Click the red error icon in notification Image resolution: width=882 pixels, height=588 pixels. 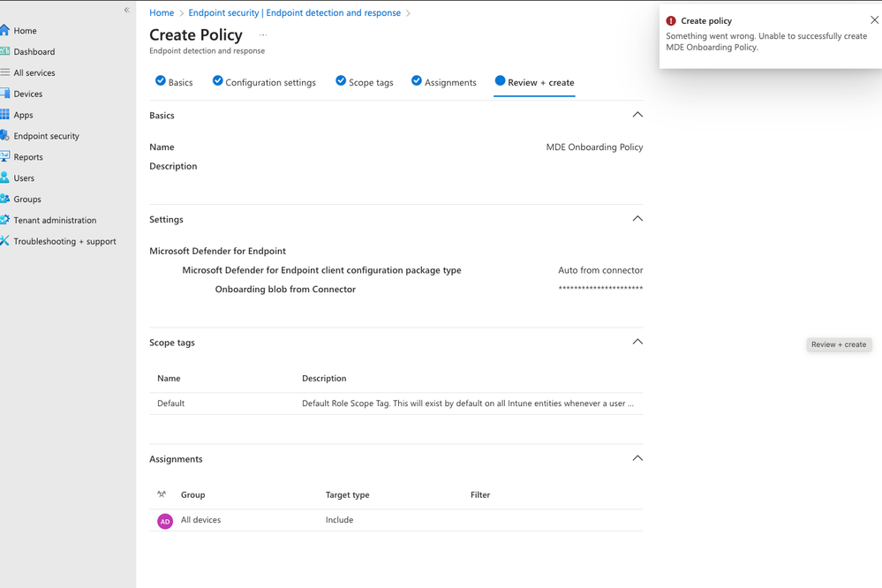point(671,21)
